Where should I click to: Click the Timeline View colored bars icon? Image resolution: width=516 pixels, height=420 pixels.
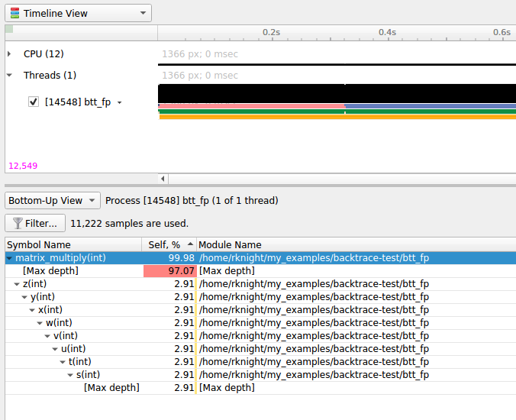pyautogui.click(x=15, y=13)
